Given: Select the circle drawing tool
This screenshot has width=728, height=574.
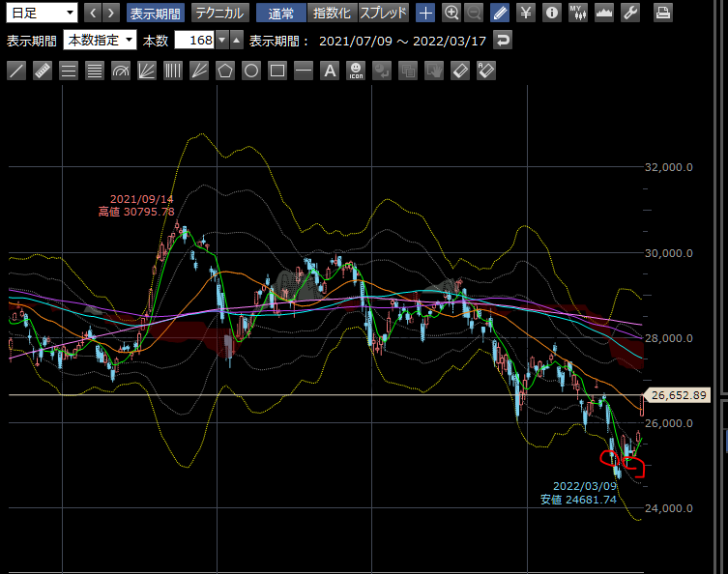Looking at the screenshot, I should click(251, 71).
